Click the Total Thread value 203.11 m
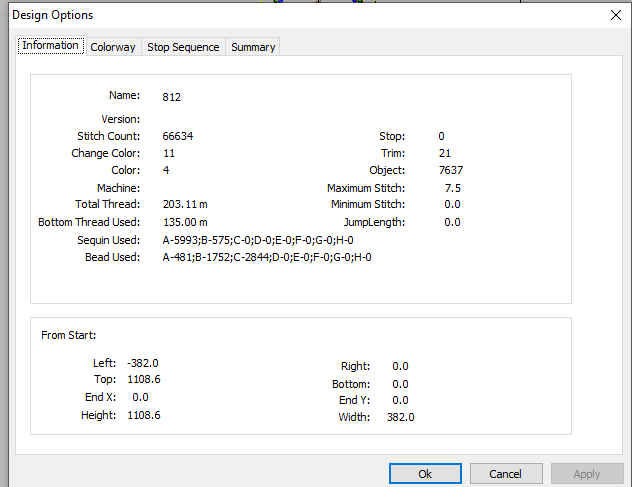 coord(185,204)
